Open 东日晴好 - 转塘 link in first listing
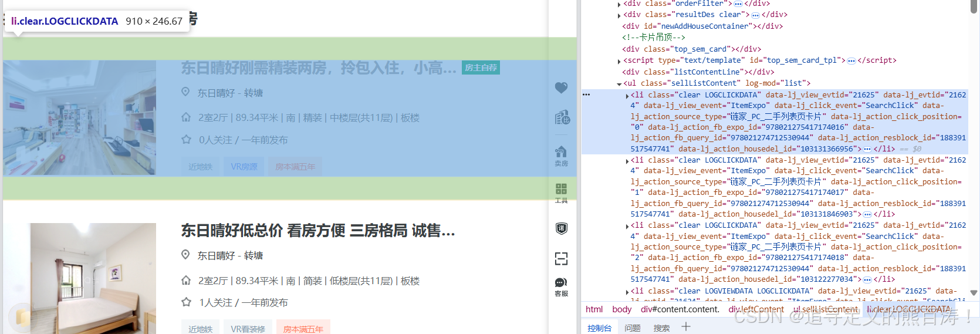 pyautogui.click(x=230, y=93)
